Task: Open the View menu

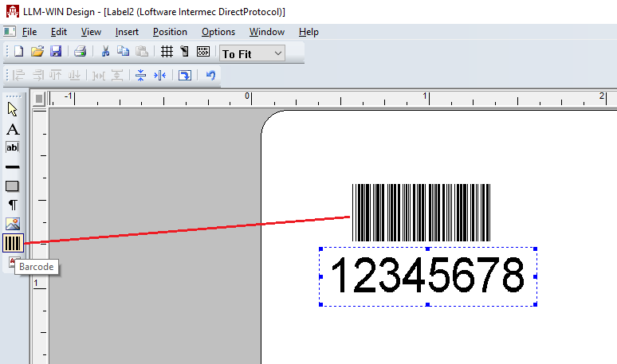Action: tap(91, 32)
